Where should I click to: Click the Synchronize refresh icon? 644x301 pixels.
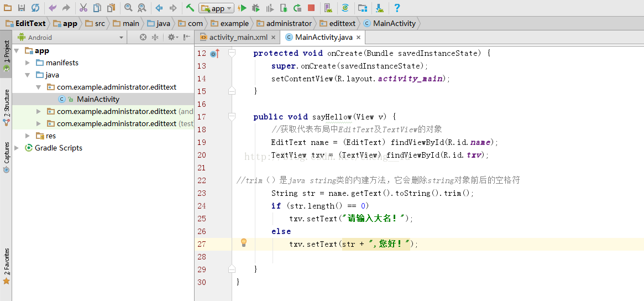[x=35, y=8]
